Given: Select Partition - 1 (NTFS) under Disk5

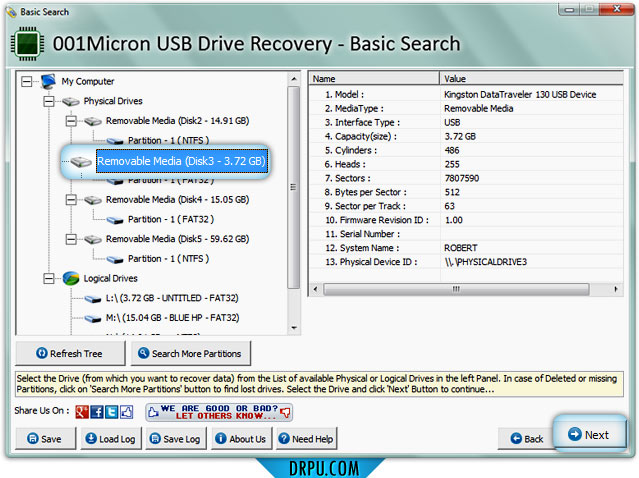Looking at the screenshot, I should (168, 259).
